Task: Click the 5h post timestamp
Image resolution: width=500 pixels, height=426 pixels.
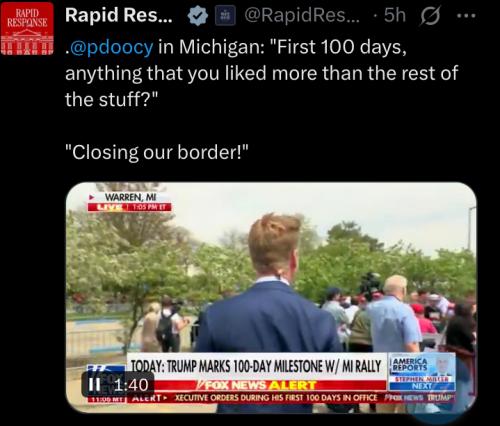Action: tap(395, 15)
